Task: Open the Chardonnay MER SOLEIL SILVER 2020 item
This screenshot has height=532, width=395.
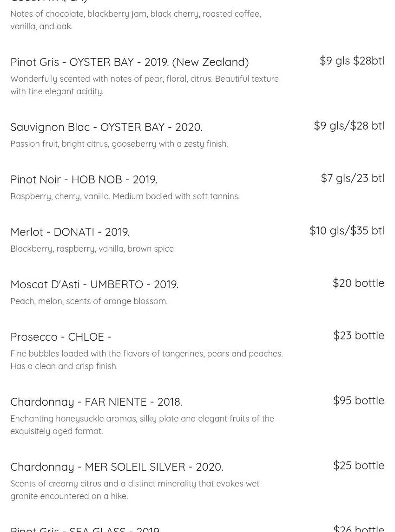Action: coord(116,467)
